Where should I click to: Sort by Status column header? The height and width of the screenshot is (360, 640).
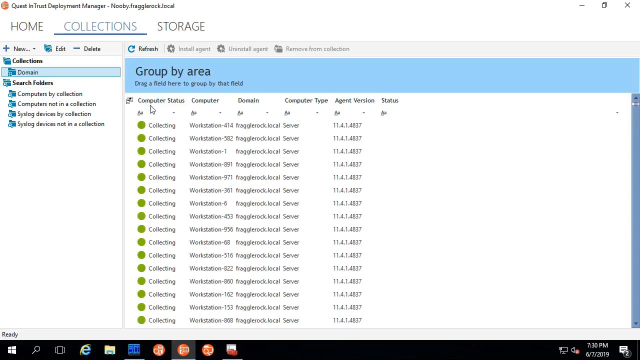390,100
